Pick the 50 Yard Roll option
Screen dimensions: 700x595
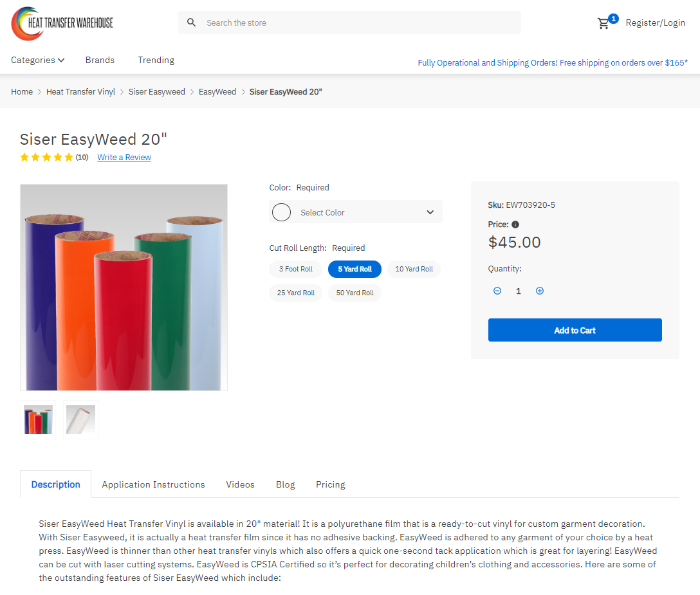point(355,293)
